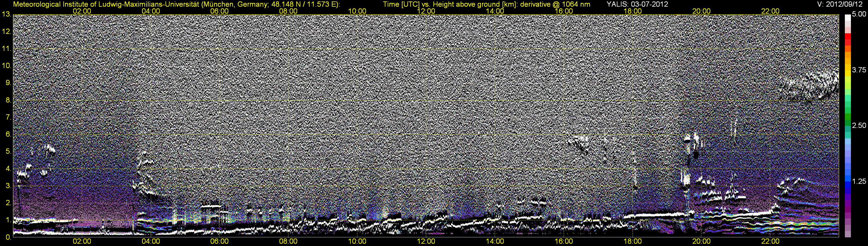Click the 8 km height axis label
Screen dimensions: 868x246
tap(8, 100)
